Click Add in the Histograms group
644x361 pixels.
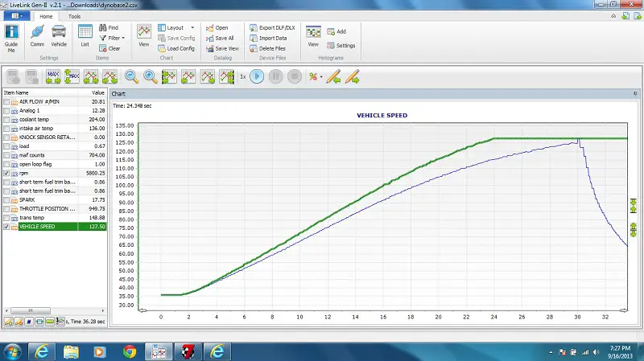336,31
